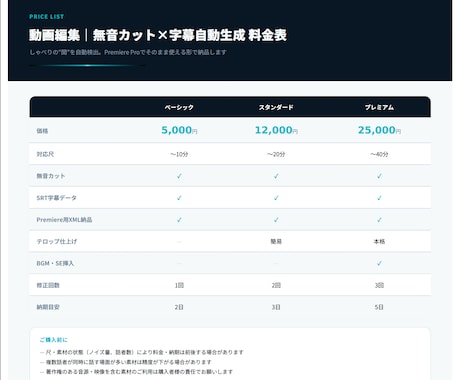Image resolution: width=460 pixels, height=380 pixels.
Task: Click 無音カット checkmark in ベーシック column
Action: (179, 176)
